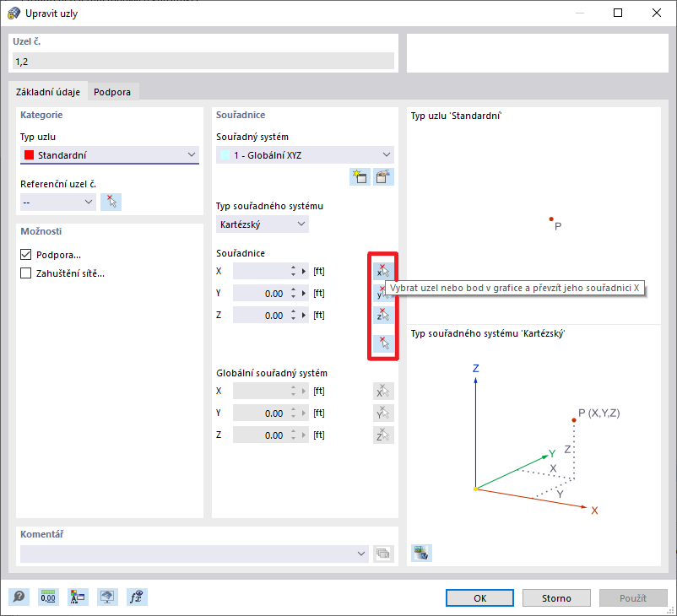Open X coordinate arrow menu
The width and height of the screenshot is (677, 616).
304,271
